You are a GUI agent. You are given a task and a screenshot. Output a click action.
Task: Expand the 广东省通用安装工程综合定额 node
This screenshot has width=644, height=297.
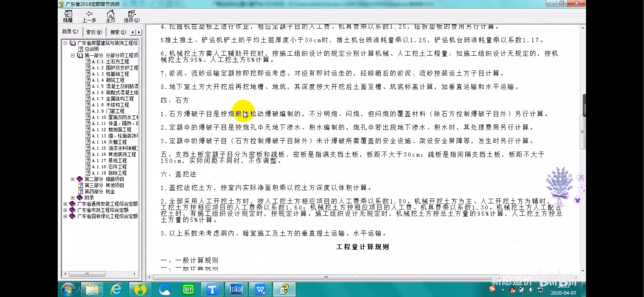tap(65, 204)
